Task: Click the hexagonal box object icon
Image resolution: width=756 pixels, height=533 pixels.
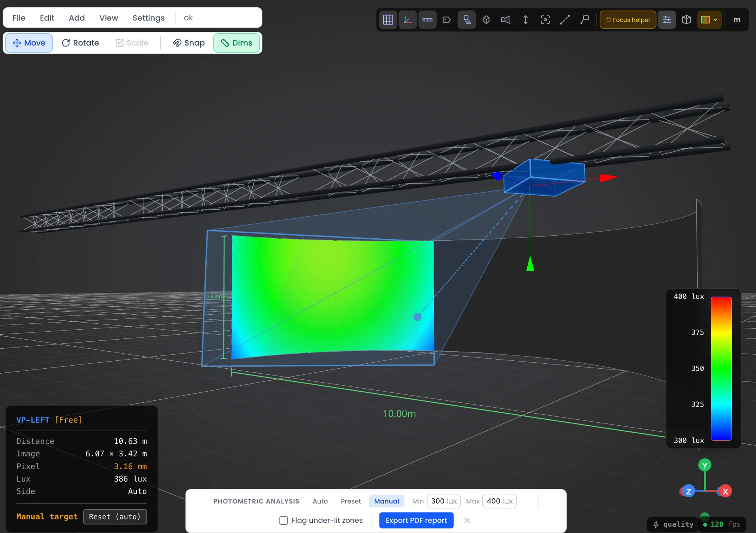Action: pyautogui.click(x=486, y=20)
